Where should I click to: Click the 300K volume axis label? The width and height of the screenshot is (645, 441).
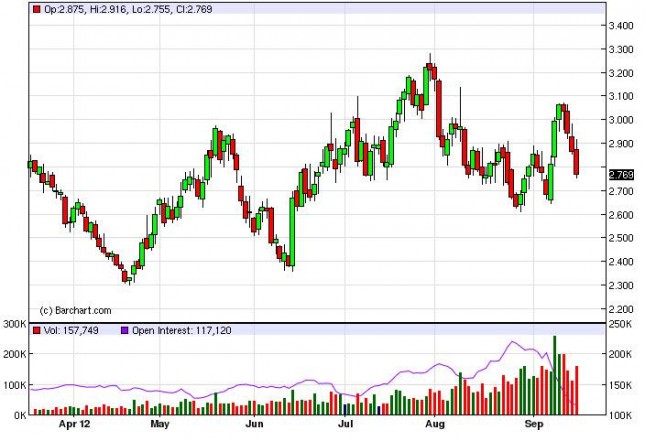[14, 324]
